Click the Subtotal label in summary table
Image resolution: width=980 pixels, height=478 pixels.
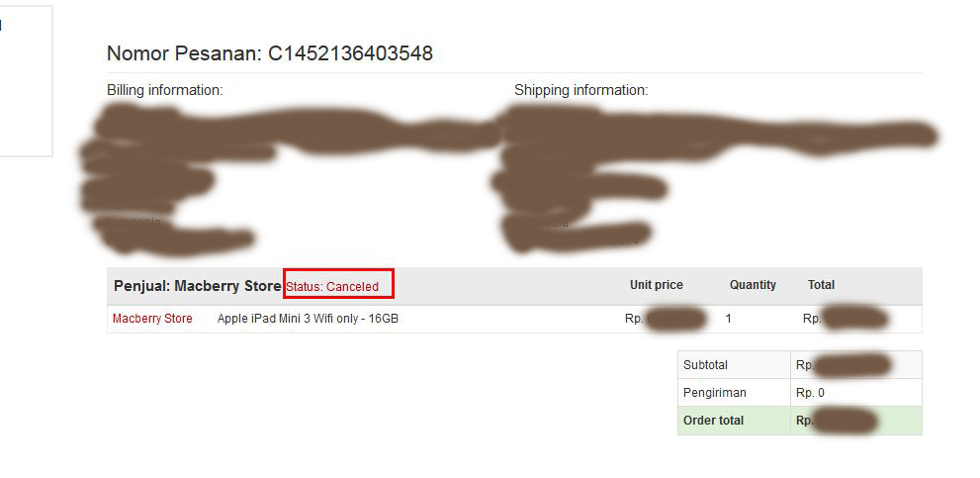705,365
